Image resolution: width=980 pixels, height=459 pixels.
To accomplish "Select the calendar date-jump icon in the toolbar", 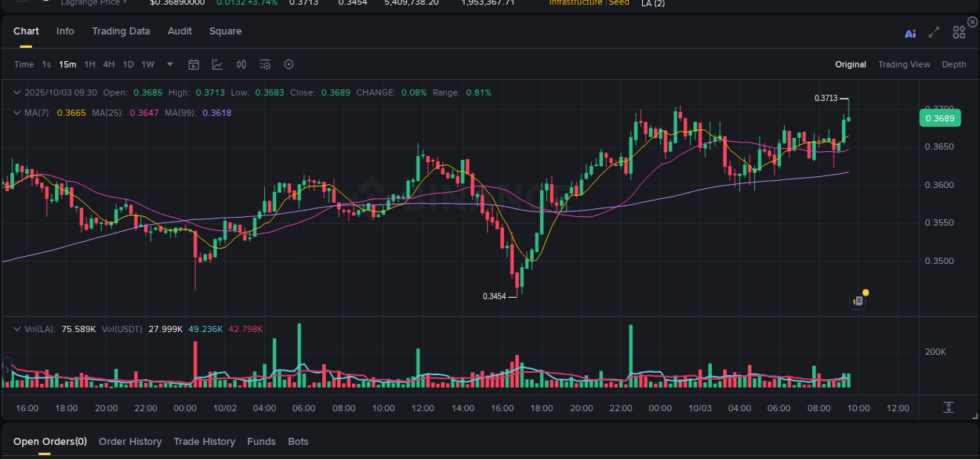I will (x=194, y=64).
